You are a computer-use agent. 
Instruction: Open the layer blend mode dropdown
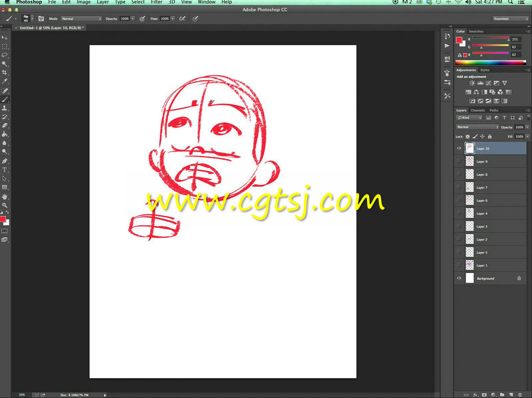point(477,127)
